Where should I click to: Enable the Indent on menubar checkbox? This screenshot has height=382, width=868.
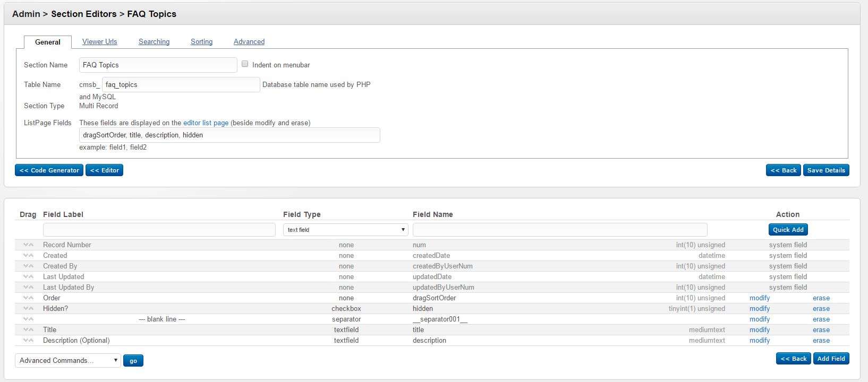point(245,64)
